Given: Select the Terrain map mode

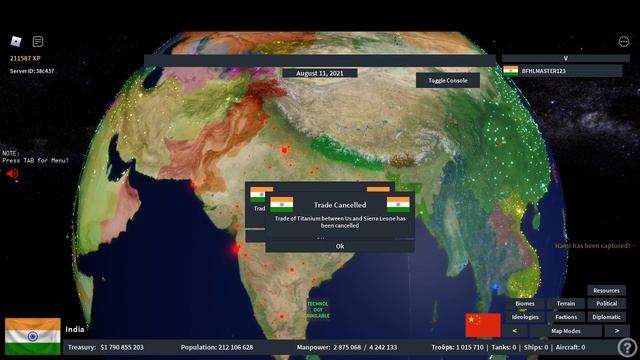Looking at the screenshot, I should click(x=566, y=303).
